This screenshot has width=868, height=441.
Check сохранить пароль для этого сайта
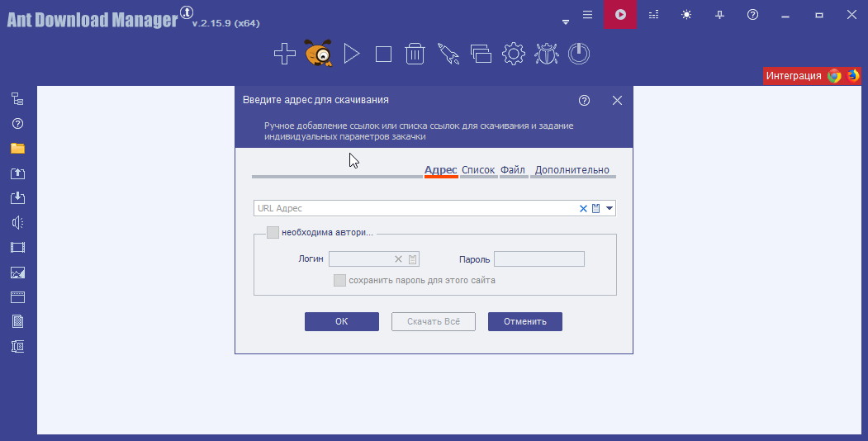[x=340, y=281]
